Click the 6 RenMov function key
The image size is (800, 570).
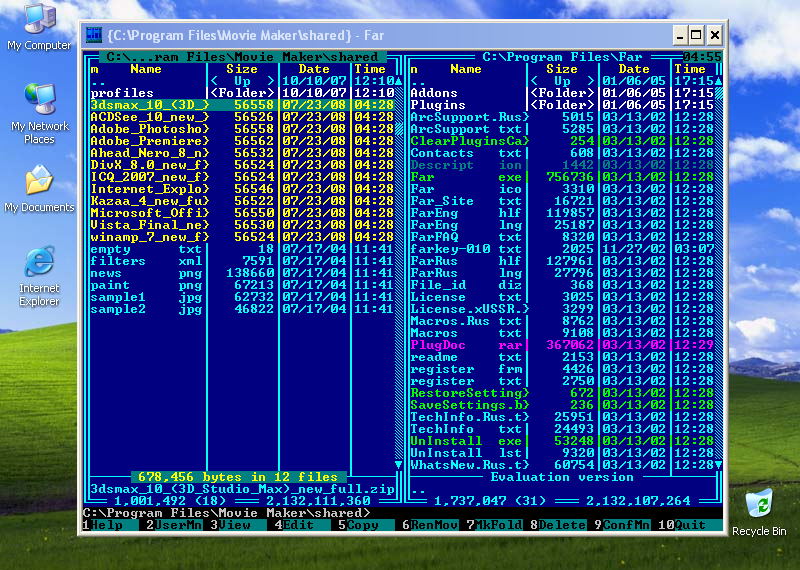[x=430, y=525]
